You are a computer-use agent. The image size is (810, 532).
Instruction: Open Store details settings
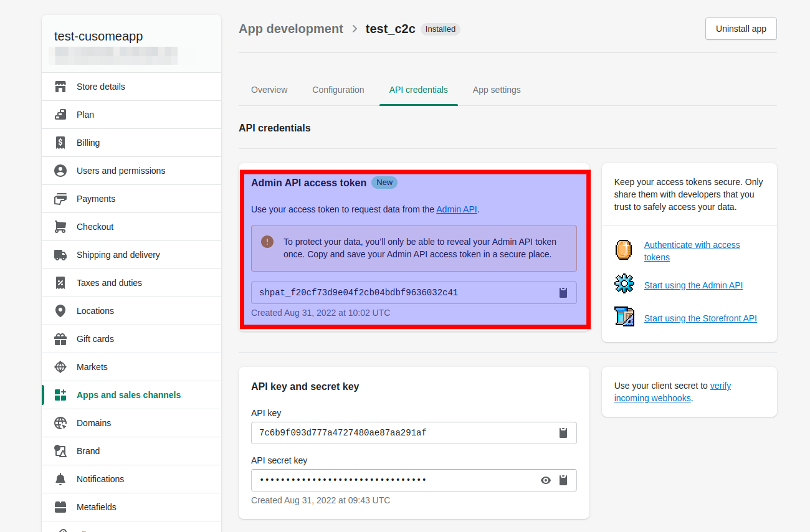131,87
